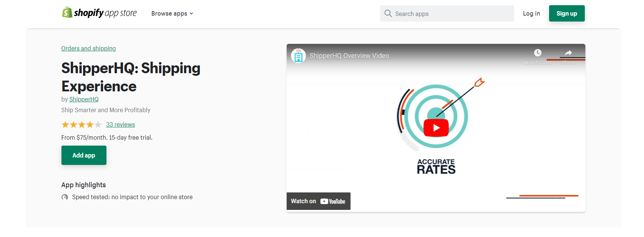Image resolution: width=644 pixels, height=237 pixels.
Task: Open the Log in page
Action: tap(531, 13)
